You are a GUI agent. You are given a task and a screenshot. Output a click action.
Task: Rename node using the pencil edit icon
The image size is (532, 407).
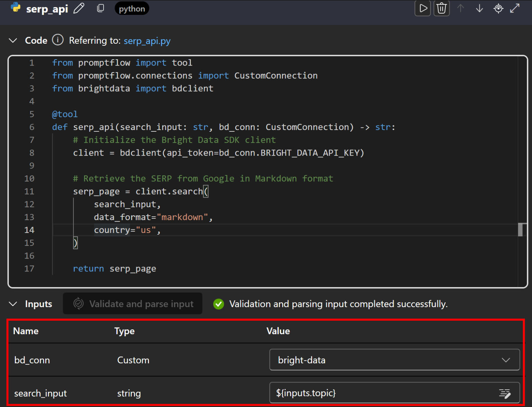point(79,8)
